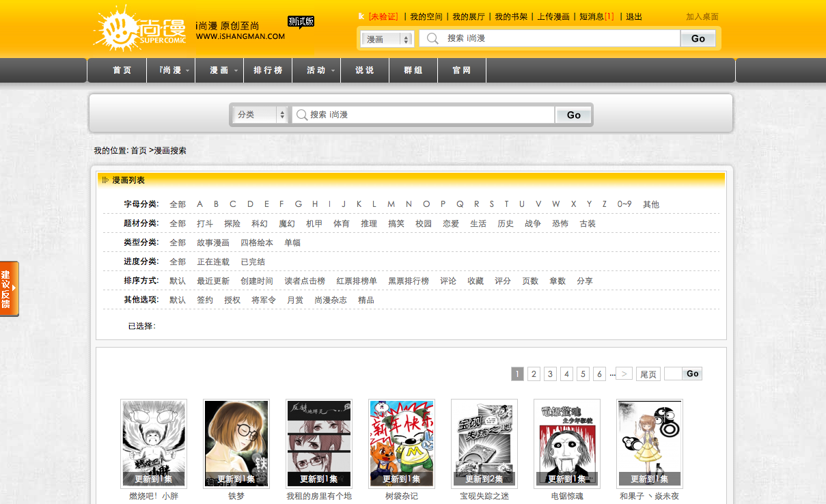Click the magnifier icon in category search
Image resolution: width=826 pixels, height=504 pixels.
point(301,115)
